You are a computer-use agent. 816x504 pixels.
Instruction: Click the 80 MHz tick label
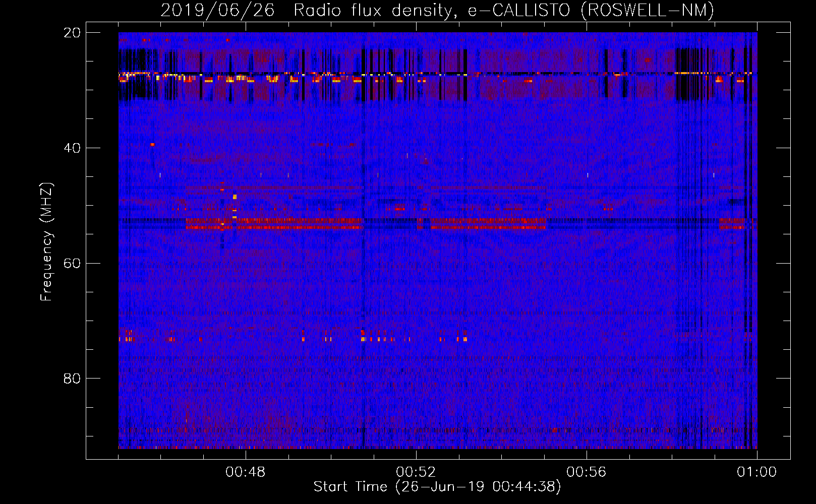[72, 379]
